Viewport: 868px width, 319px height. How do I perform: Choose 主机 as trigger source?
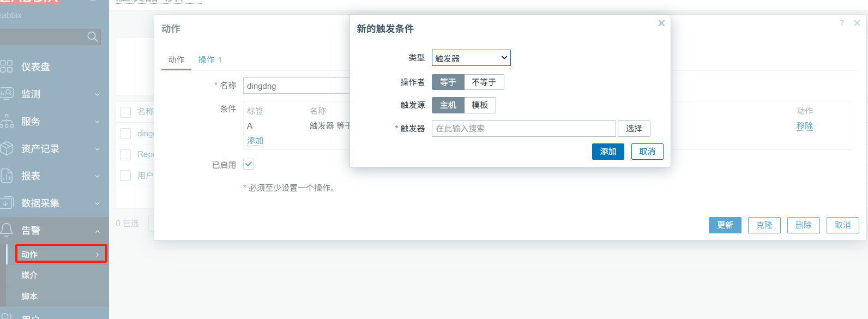pos(448,105)
